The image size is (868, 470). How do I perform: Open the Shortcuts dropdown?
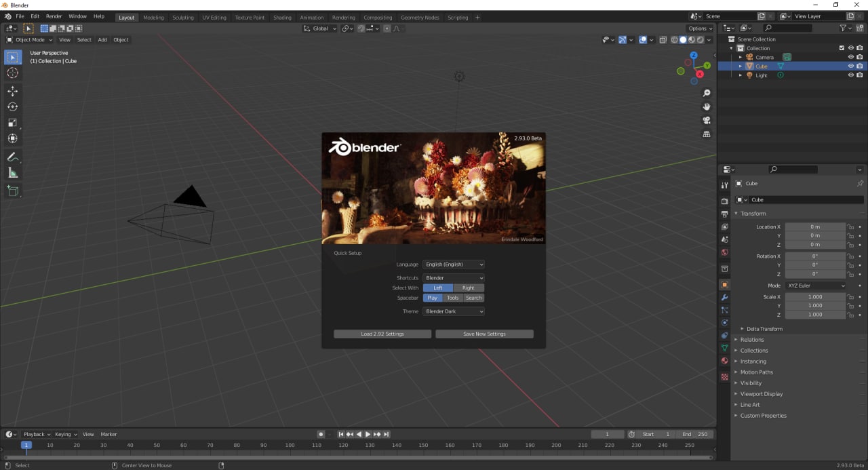pos(454,278)
